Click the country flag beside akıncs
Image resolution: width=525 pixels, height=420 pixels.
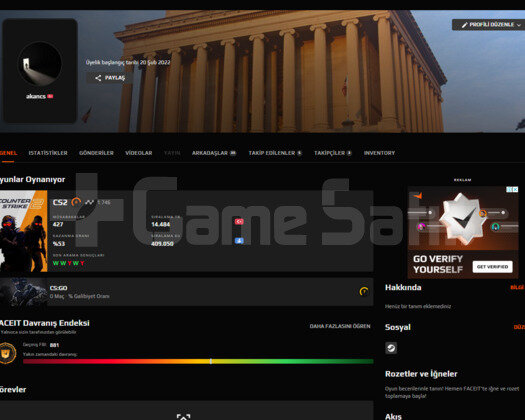[x=50, y=96]
